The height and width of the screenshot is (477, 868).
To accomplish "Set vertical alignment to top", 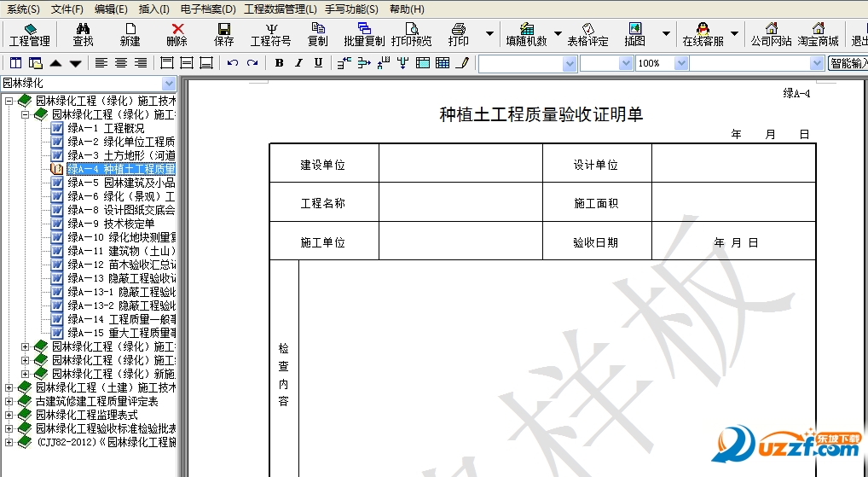I will pos(166,63).
